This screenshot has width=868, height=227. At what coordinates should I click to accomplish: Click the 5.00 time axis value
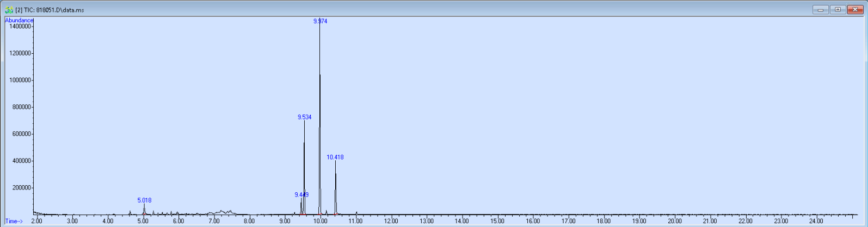click(143, 221)
